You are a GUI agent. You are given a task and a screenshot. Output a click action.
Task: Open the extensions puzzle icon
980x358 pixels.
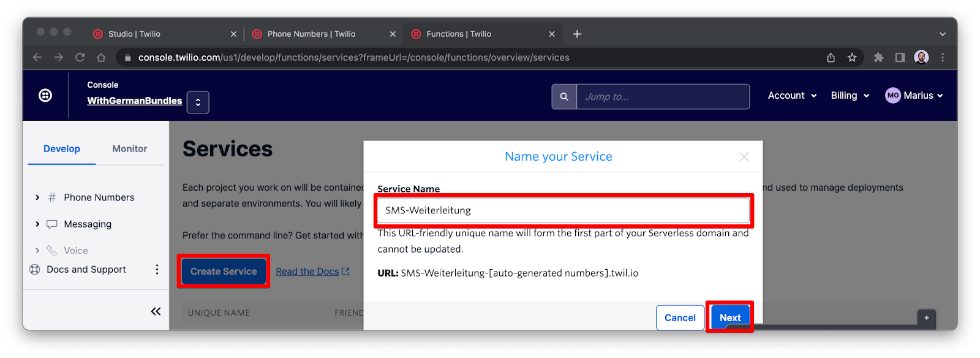coord(879,58)
